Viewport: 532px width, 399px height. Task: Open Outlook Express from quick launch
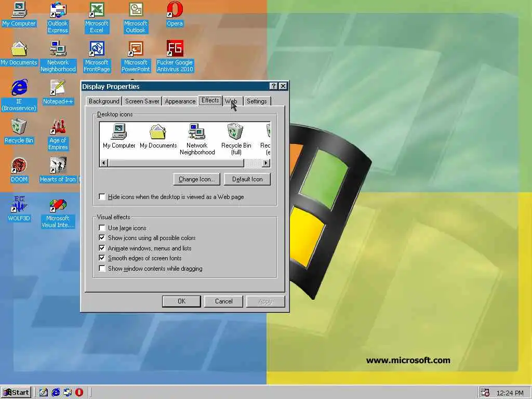(x=68, y=393)
